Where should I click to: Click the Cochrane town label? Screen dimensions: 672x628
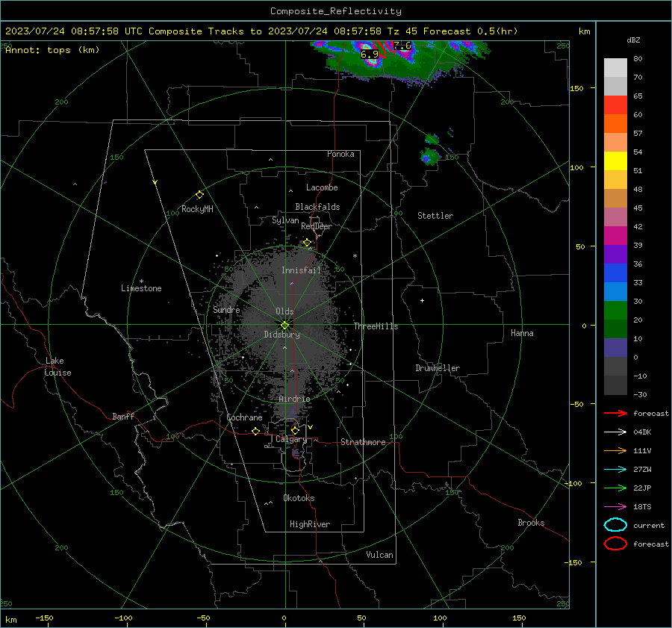click(x=244, y=417)
